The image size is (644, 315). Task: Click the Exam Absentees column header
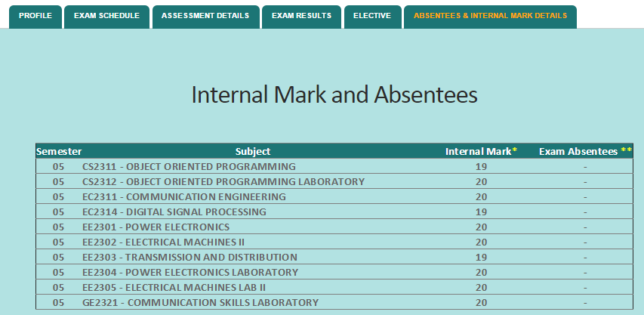(585, 152)
